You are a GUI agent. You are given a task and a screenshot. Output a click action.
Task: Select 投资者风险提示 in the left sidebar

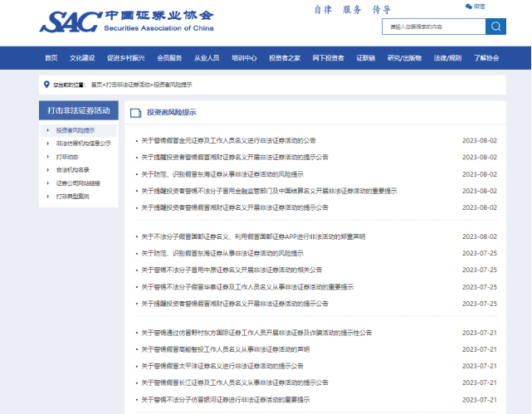[76, 130]
